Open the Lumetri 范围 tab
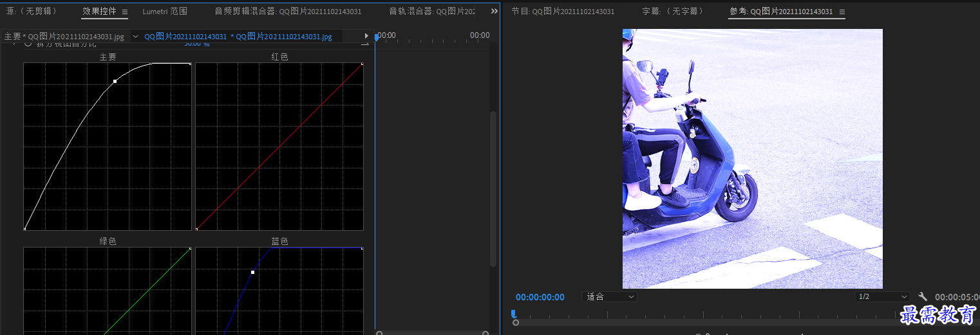Screen dimensions: 980x335 tap(165, 12)
